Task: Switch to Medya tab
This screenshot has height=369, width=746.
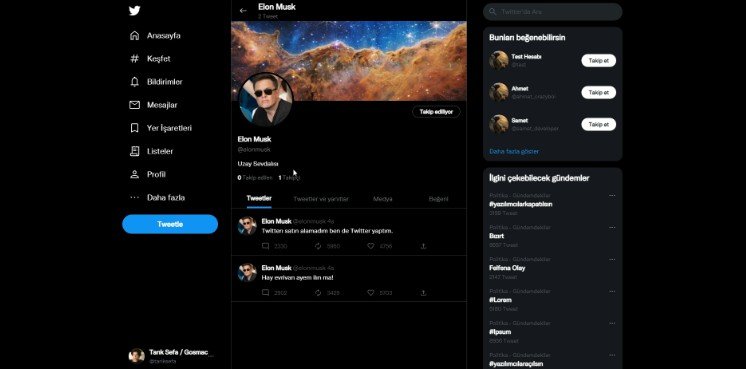Action: point(383,199)
